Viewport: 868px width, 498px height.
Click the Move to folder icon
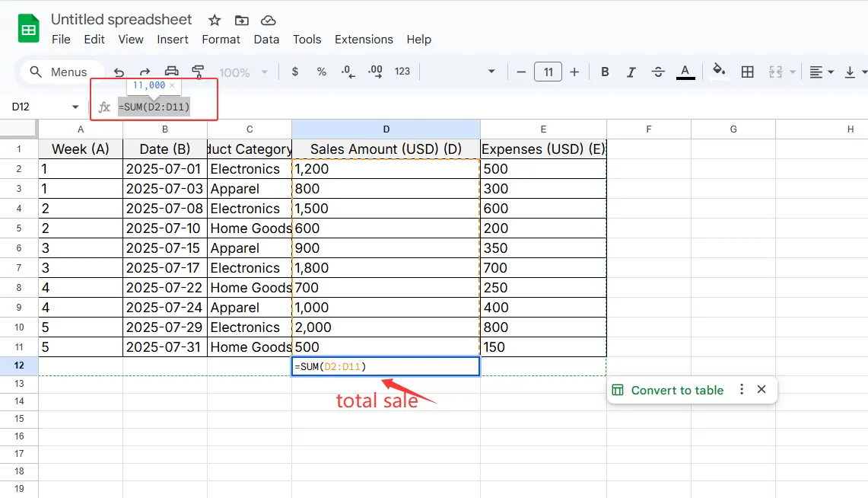[241, 20]
